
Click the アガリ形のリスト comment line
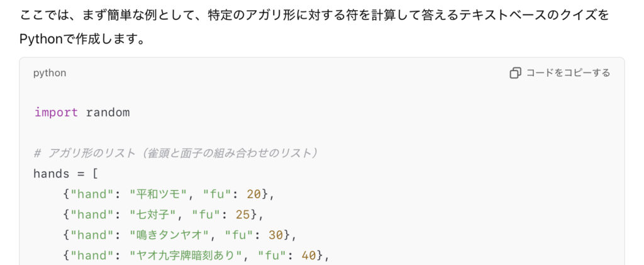(177, 153)
